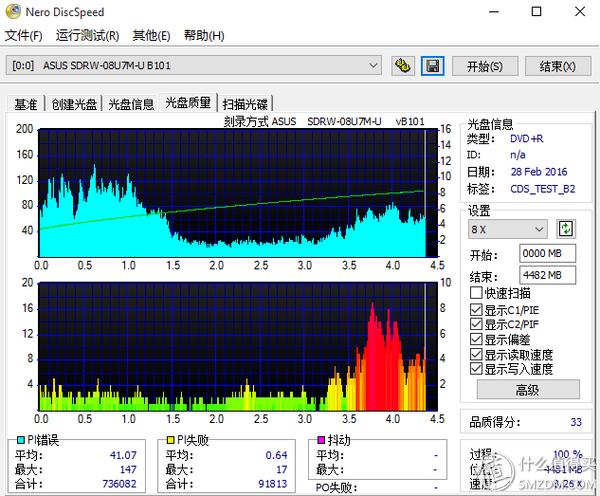Screen dimensions: 600x496
Task: Click the drive options tools icon
Action: click(x=403, y=66)
